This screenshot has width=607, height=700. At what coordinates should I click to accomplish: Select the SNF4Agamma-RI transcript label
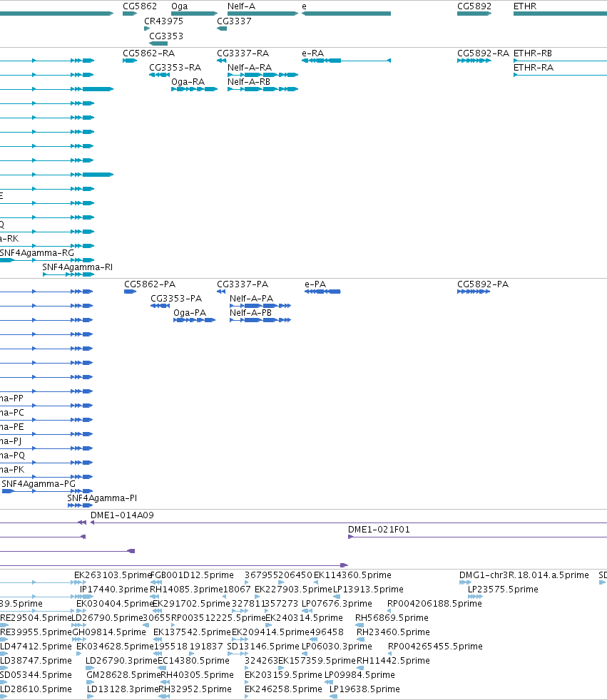(x=77, y=267)
